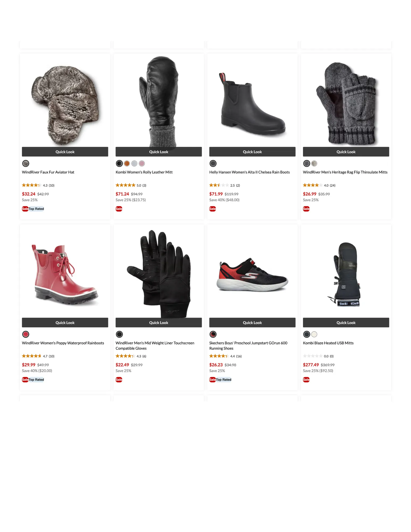The width and height of the screenshot is (411, 532).
Task: Pick light grey swatch for Rolly Leather Mitt
Action: 134,163
